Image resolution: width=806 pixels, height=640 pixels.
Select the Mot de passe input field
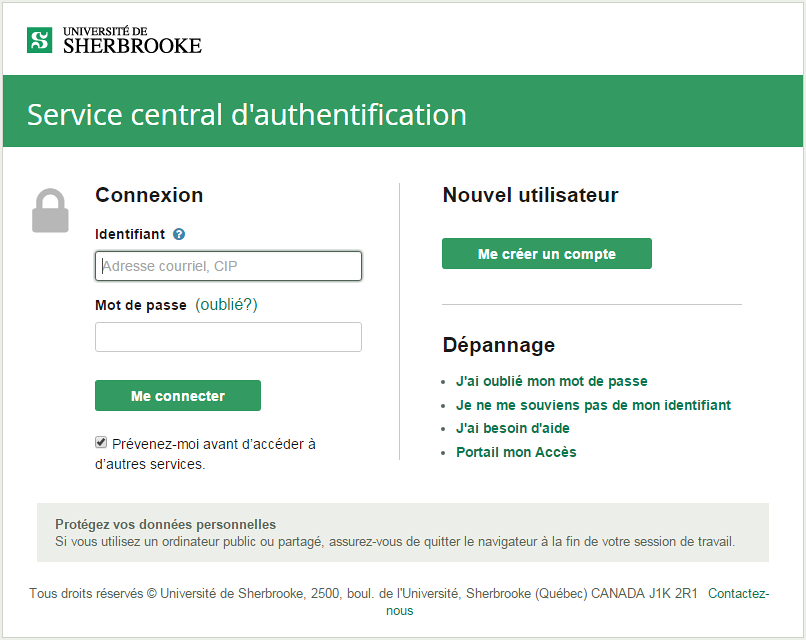click(x=228, y=337)
